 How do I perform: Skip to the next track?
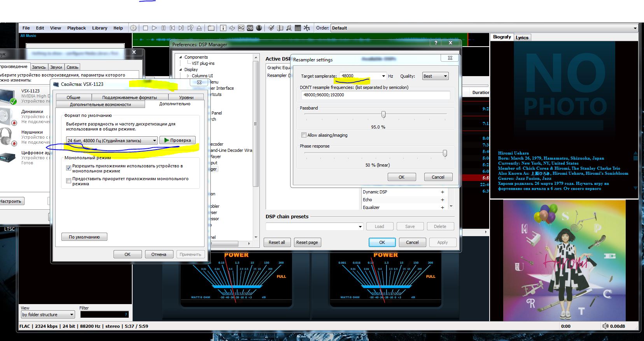click(181, 28)
